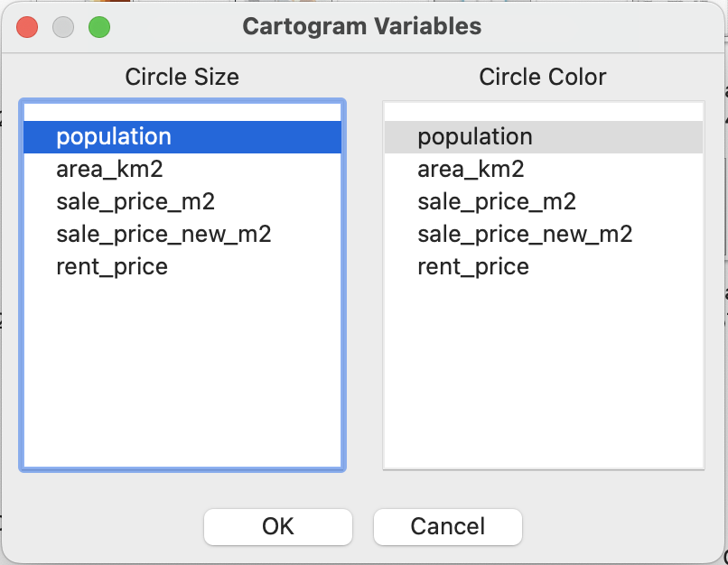Click empty area of Circle Size listbox

point(182,375)
